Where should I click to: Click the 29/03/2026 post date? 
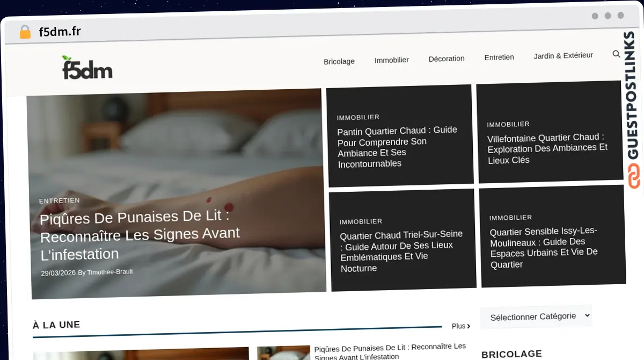[58, 273]
